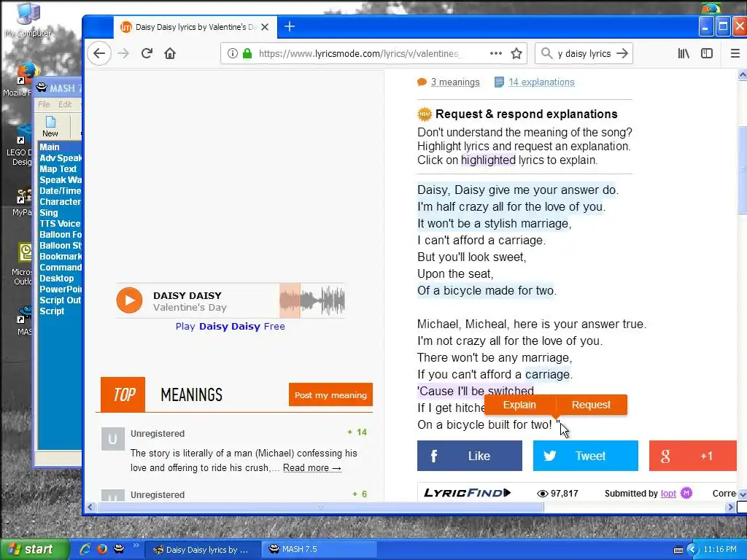Screen dimensions: 747x560
Task: Open My Computer desktop icon
Action: point(28,20)
